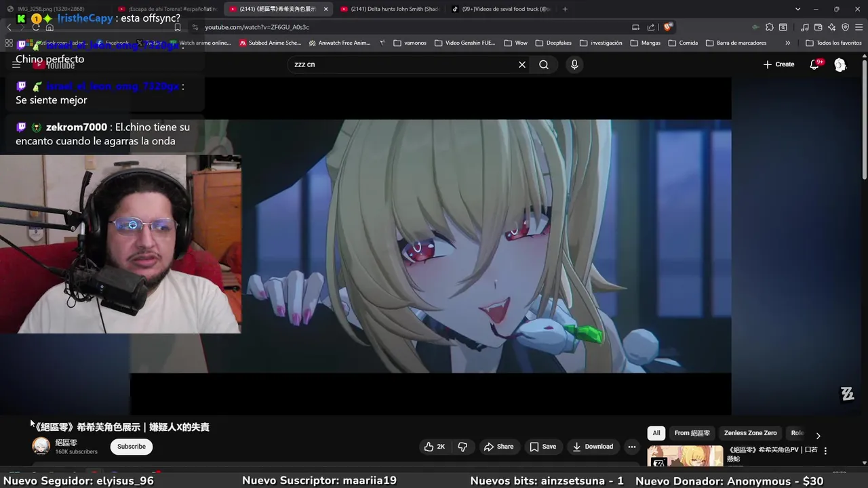Open the YouTube account avatar menu
Viewport: 868px width, 488px height.
[840, 64]
